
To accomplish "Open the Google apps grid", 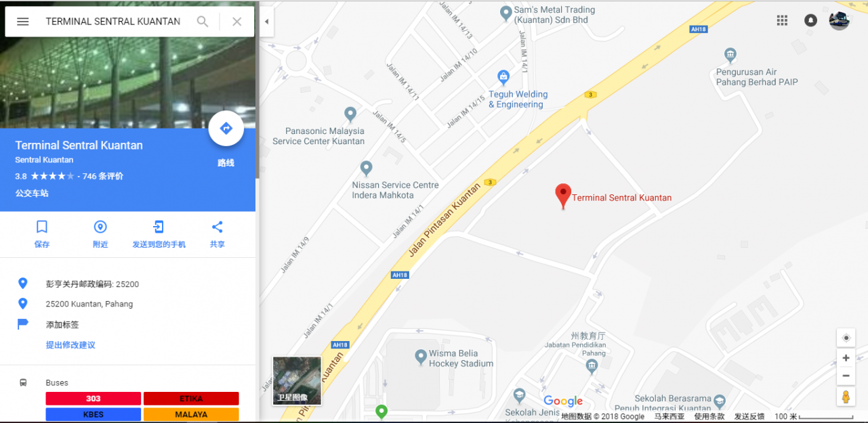I will click(x=782, y=20).
